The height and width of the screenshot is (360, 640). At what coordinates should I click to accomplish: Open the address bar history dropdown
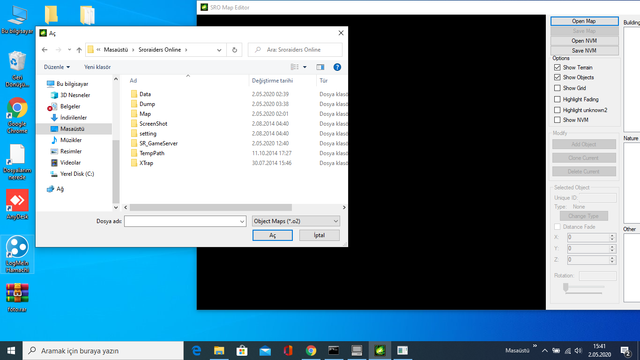click(x=219, y=50)
